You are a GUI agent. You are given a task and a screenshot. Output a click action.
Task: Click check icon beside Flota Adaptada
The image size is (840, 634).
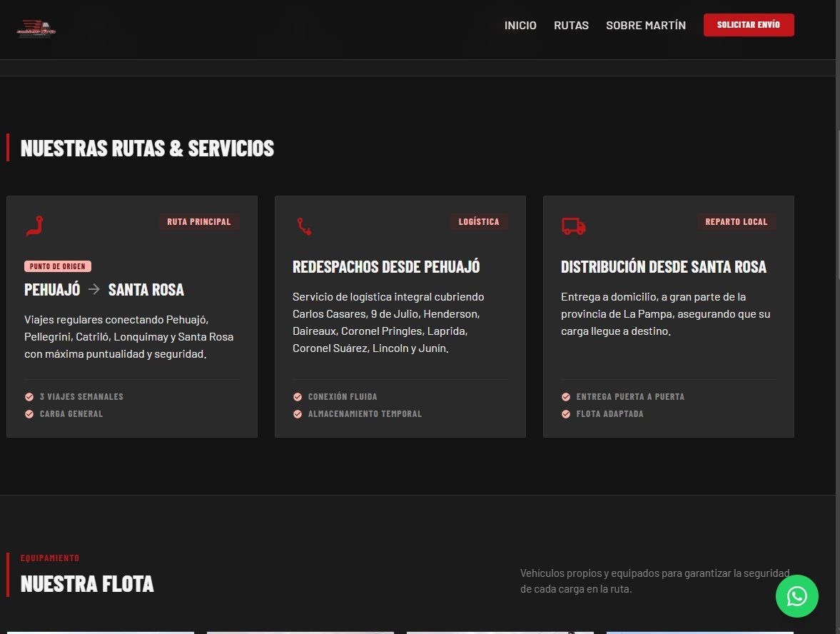(566, 413)
